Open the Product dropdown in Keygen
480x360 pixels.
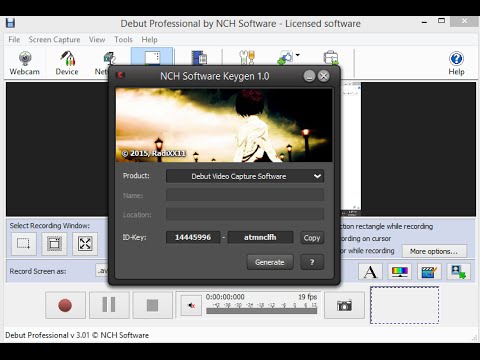click(x=245, y=176)
